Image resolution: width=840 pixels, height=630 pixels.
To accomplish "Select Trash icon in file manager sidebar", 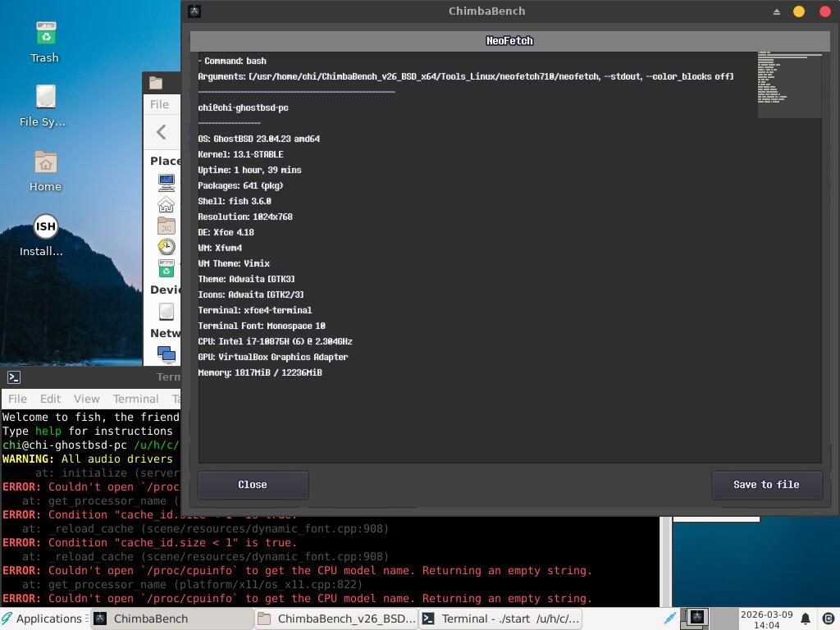I will point(166,268).
